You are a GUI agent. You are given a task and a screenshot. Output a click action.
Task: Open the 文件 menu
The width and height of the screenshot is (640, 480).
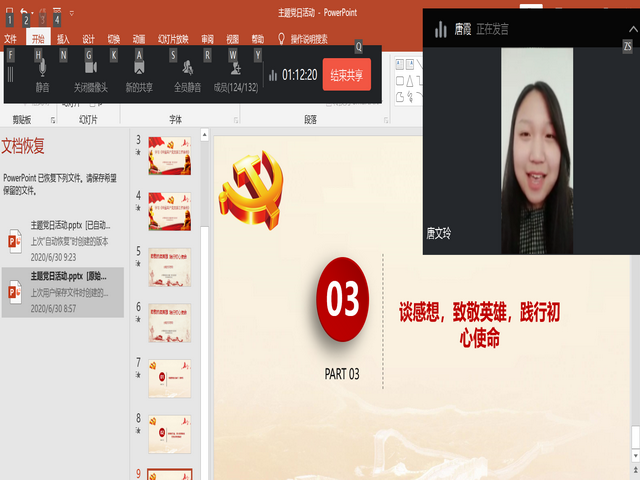point(10,39)
